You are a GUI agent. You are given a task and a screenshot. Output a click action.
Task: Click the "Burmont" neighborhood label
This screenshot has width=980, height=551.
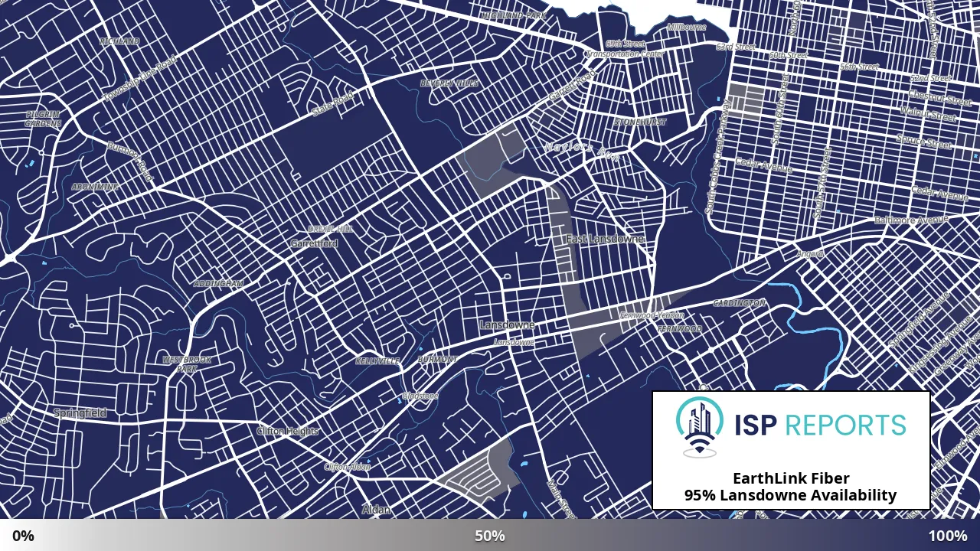coord(438,360)
